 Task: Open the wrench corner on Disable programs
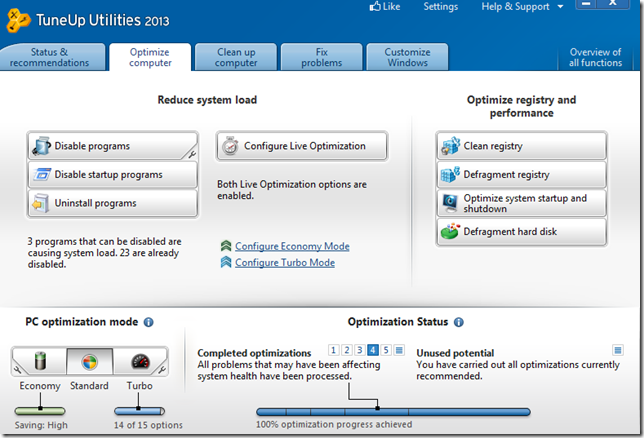pyautogui.click(x=191, y=154)
